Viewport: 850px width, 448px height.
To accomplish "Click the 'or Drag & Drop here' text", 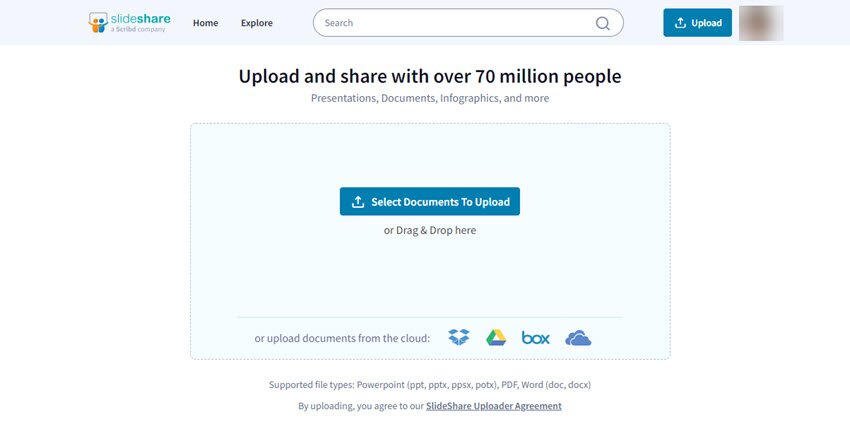I will click(x=430, y=230).
